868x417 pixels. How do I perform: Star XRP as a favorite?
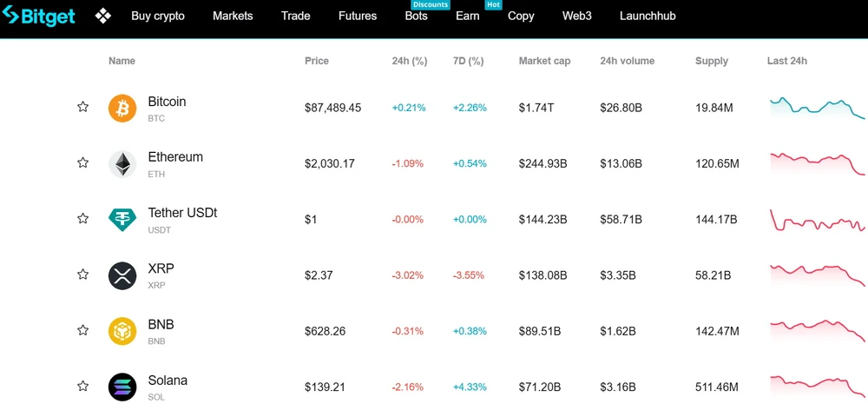pyautogui.click(x=83, y=275)
